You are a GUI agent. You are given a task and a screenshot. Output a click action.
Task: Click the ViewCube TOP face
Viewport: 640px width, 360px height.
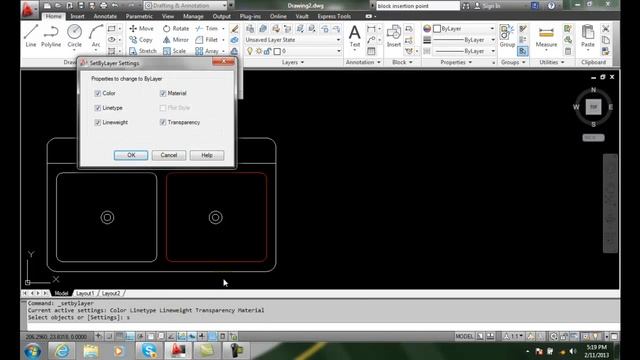[x=593, y=107]
